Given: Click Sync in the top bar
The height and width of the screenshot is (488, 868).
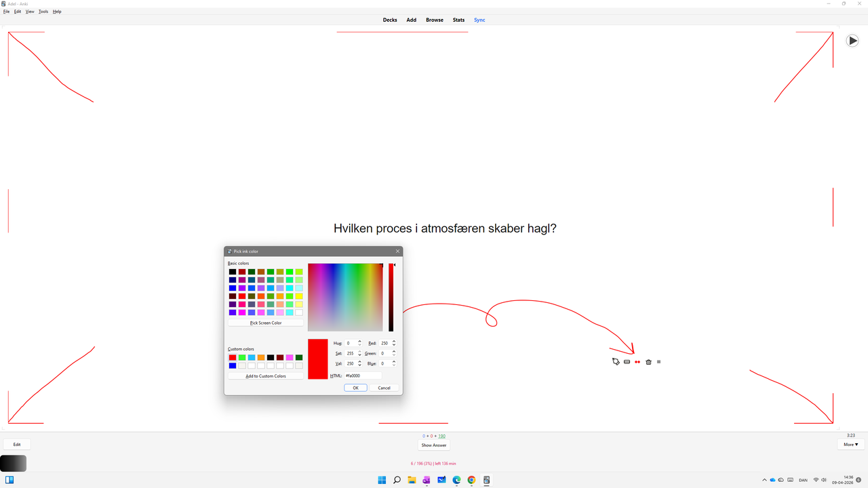Looking at the screenshot, I should pyautogui.click(x=479, y=20).
